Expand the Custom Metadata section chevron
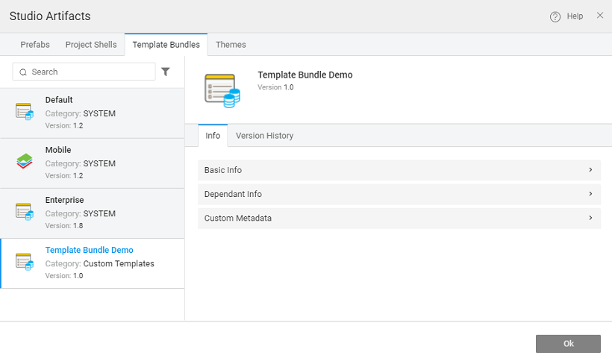 coord(590,218)
